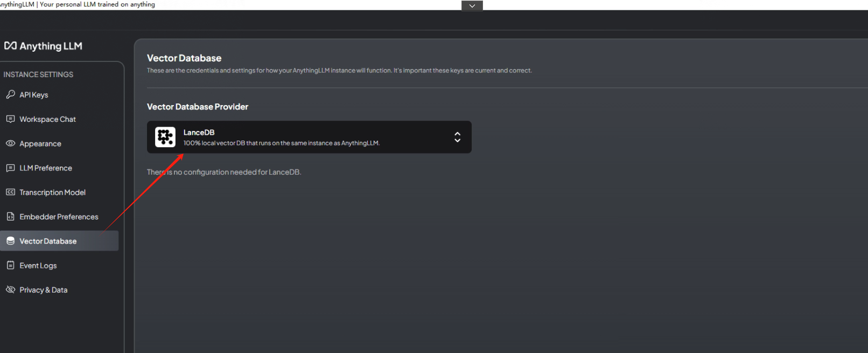
Task: Click the INSTANCE SETTINGS header text
Action: pos(38,74)
